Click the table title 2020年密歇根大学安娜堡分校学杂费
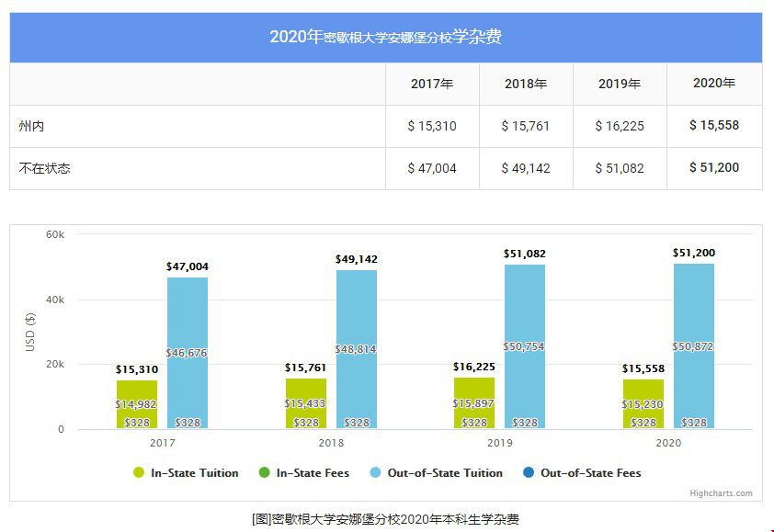774x532 pixels. (385, 37)
